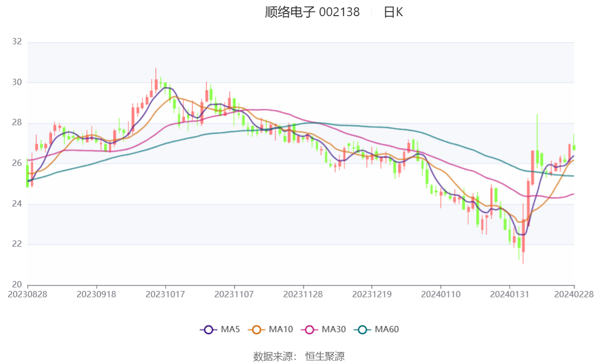Select the 20230828 start date label
Viewport: 598px width, 364px height.
click(x=28, y=294)
